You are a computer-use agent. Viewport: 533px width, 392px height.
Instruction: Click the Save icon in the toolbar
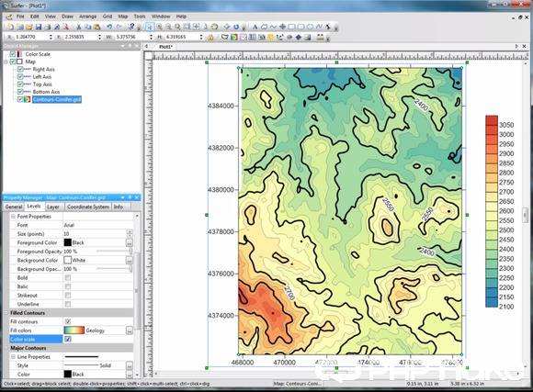39,27
